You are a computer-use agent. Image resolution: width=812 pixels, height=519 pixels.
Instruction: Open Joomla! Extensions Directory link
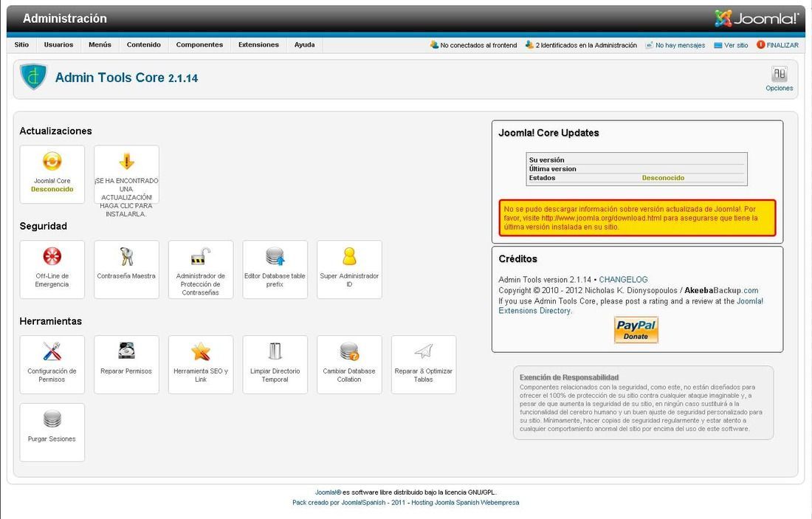[x=630, y=306]
